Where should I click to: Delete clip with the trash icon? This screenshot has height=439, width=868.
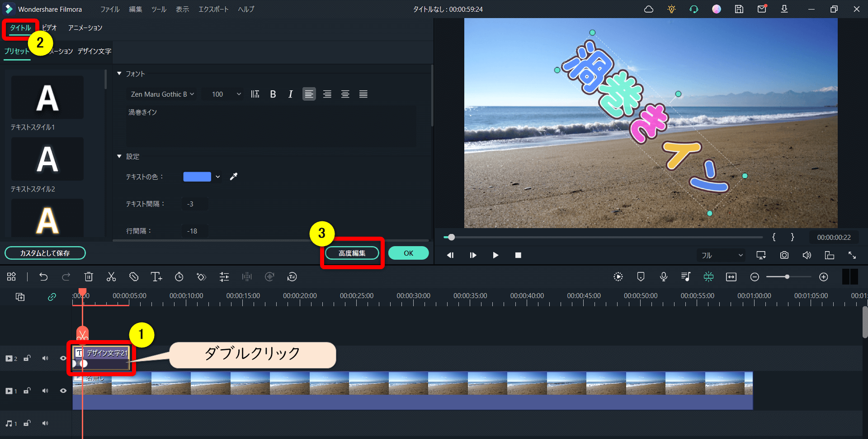coord(89,277)
